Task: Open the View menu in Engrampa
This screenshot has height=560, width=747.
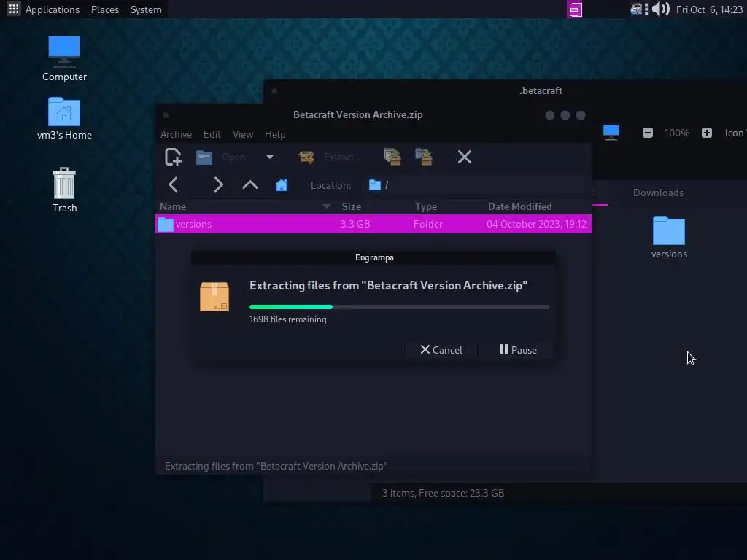Action: [242, 134]
